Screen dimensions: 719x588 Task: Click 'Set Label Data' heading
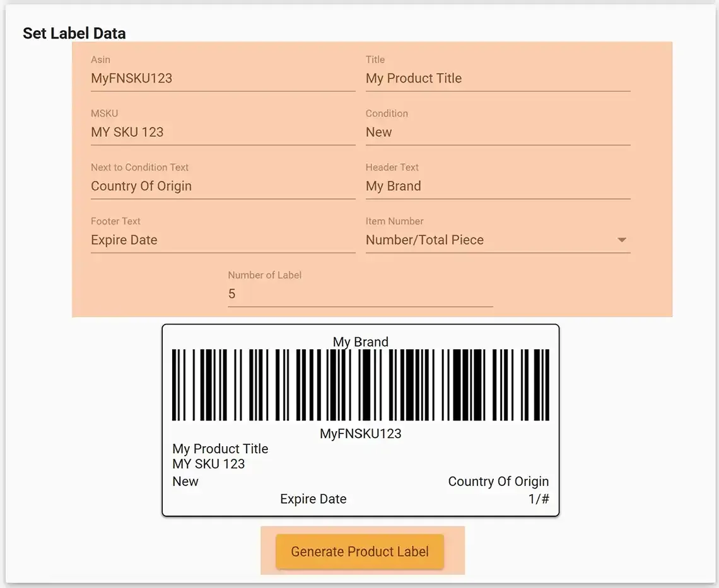click(74, 33)
